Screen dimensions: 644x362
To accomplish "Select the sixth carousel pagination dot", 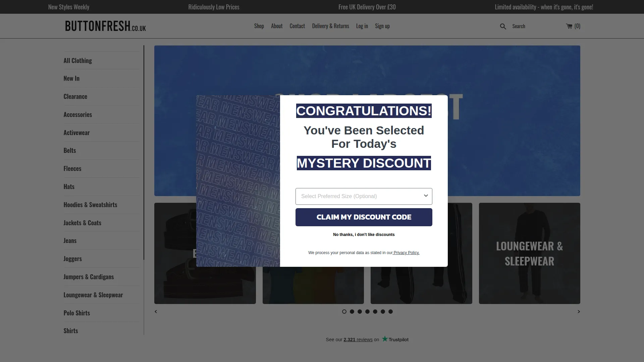I will coord(383,312).
